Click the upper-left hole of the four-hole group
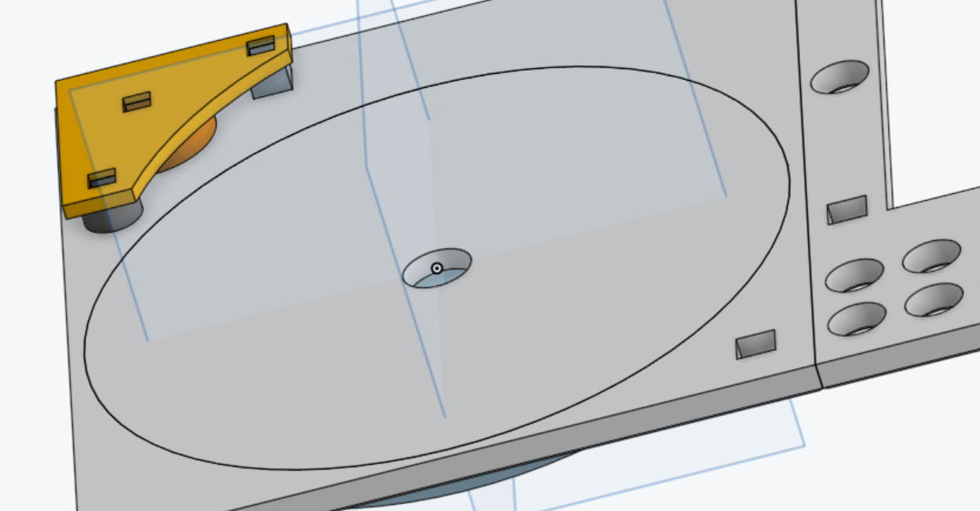The height and width of the screenshot is (511, 980). coord(854,276)
